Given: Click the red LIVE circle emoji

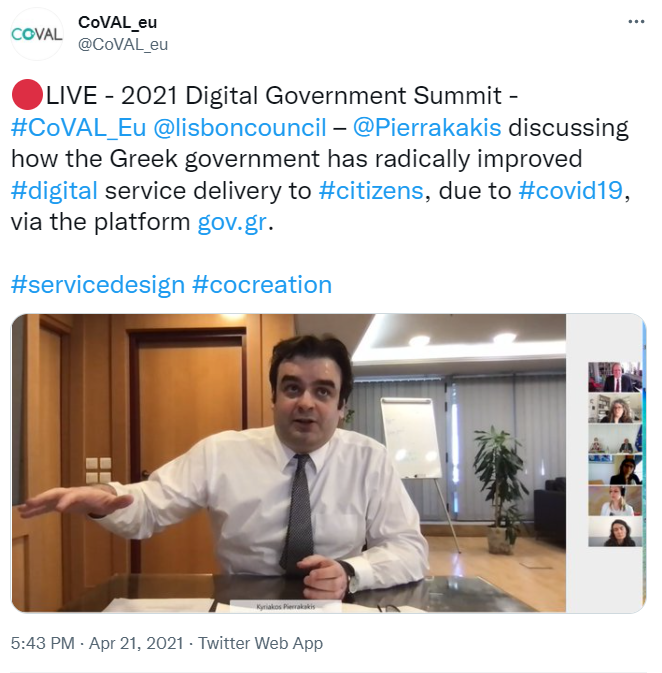Looking at the screenshot, I should coord(27,95).
